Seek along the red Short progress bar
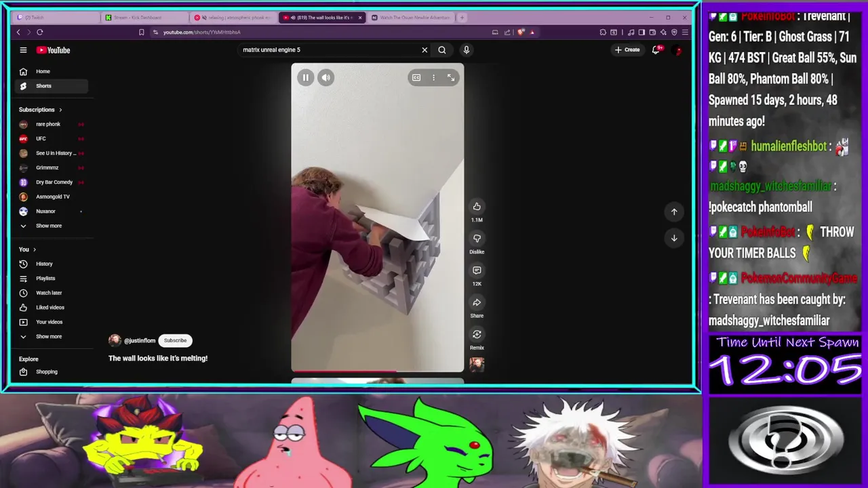 [x=378, y=371]
